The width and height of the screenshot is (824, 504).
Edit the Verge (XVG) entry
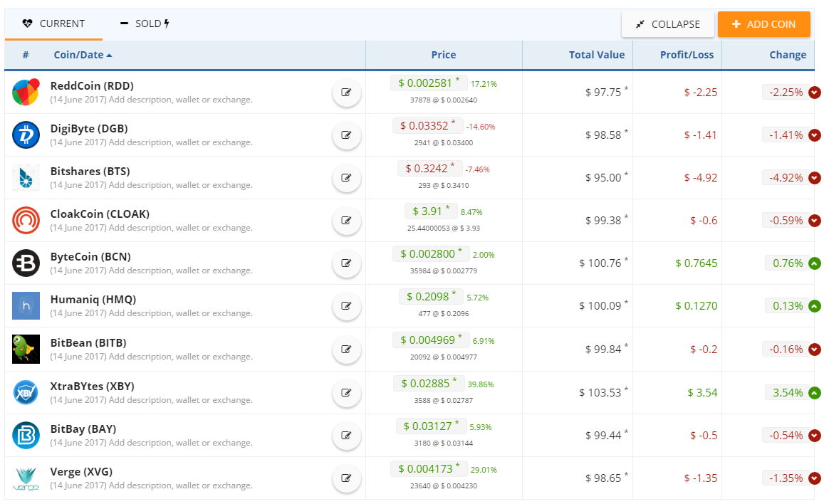pyautogui.click(x=346, y=478)
